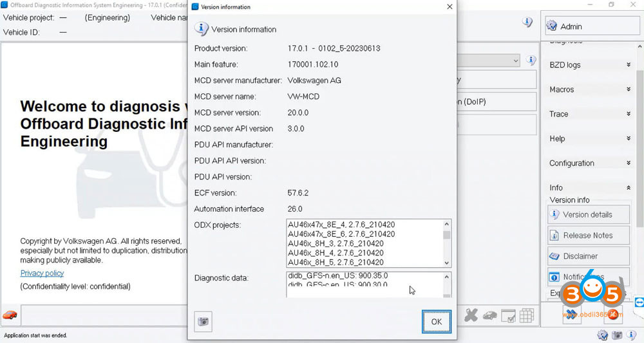
Task: Click info icon beside the vehicle dropdown
Action: (x=531, y=60)
